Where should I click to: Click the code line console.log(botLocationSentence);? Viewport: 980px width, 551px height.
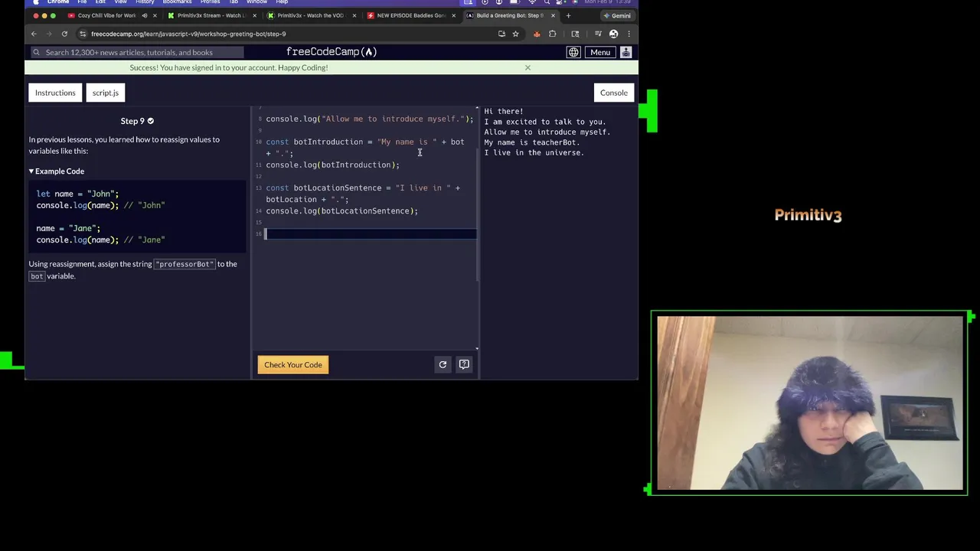(x=341, y=211)
